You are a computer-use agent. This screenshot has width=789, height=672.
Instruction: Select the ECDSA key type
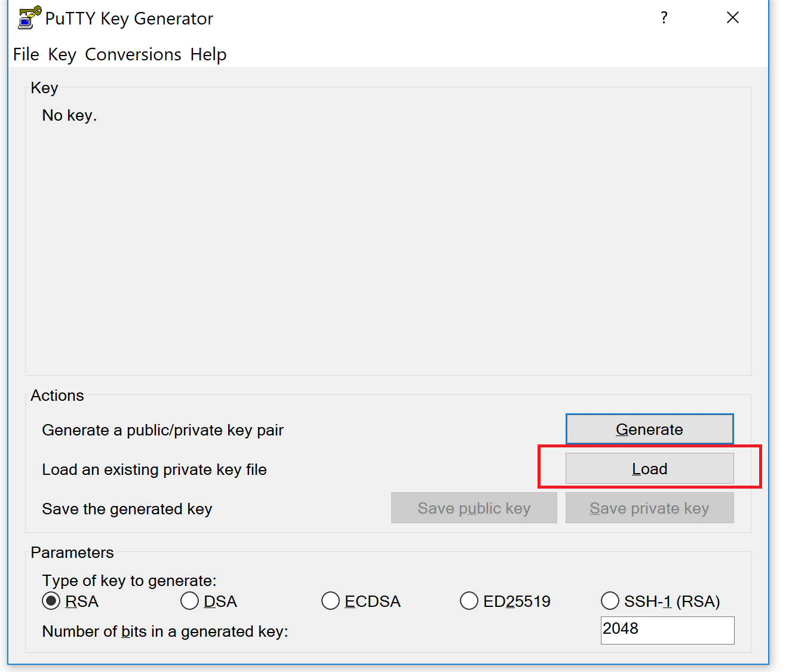[x=361, y=601]
